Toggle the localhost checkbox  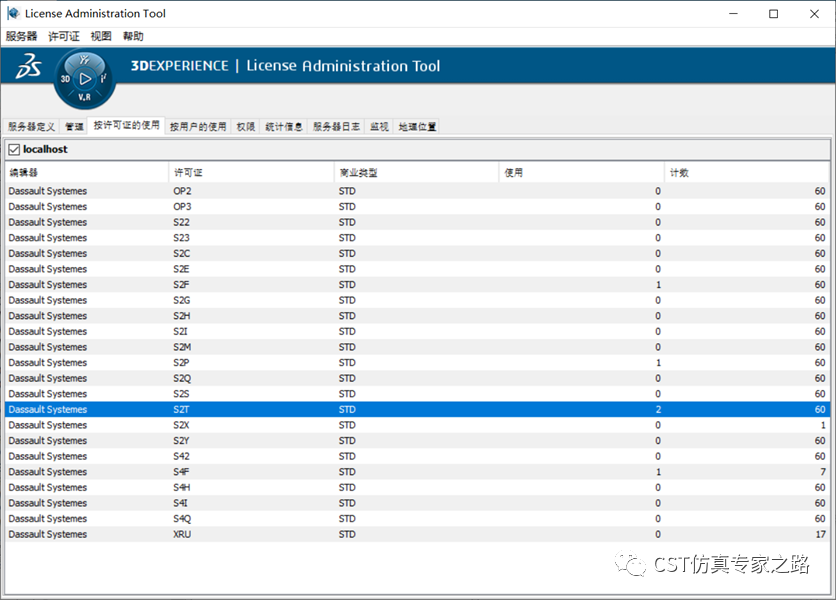tap(14, 149)
